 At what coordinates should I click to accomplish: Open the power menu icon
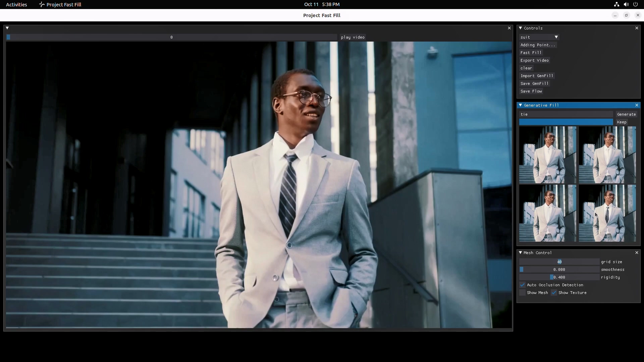[x=635, y=4]
